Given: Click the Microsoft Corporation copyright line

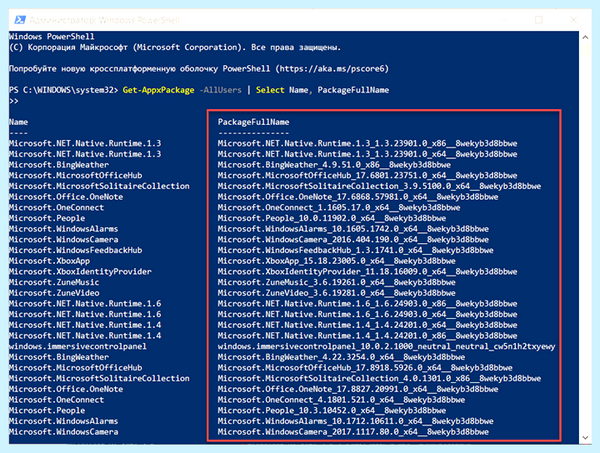Looking at the screenshot, I should [175, 47].
